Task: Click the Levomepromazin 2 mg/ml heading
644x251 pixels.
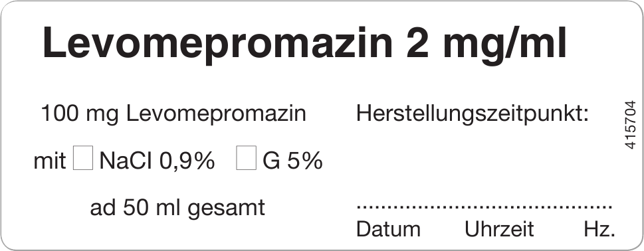Action: tap(304, 44)
